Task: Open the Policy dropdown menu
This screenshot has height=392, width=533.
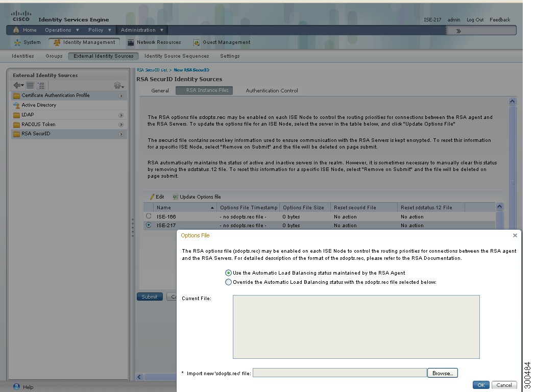Action: click(100, 30)
